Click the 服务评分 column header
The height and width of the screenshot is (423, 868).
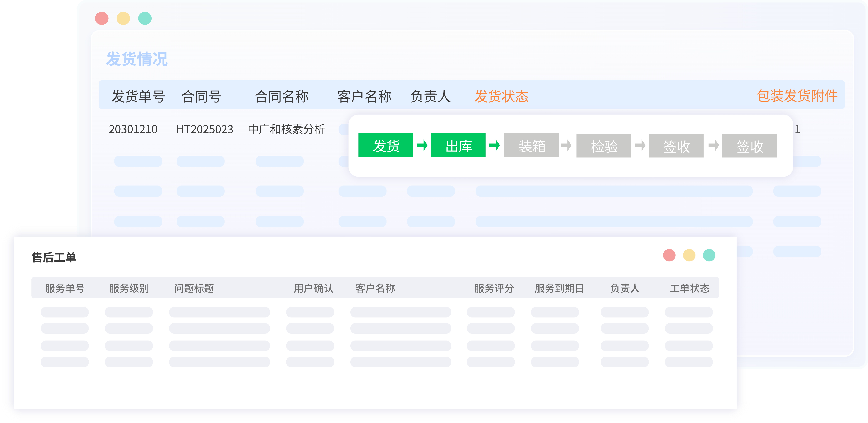point(494,288)
